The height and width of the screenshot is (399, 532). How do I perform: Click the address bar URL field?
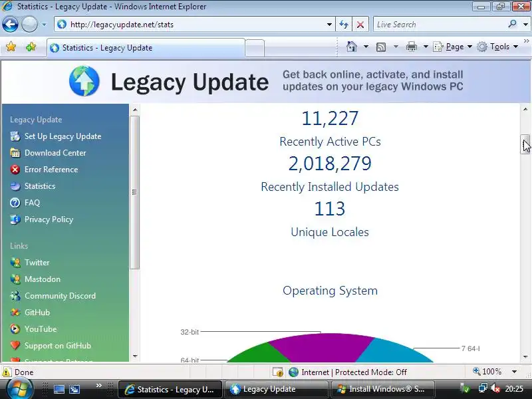[194, 25]
